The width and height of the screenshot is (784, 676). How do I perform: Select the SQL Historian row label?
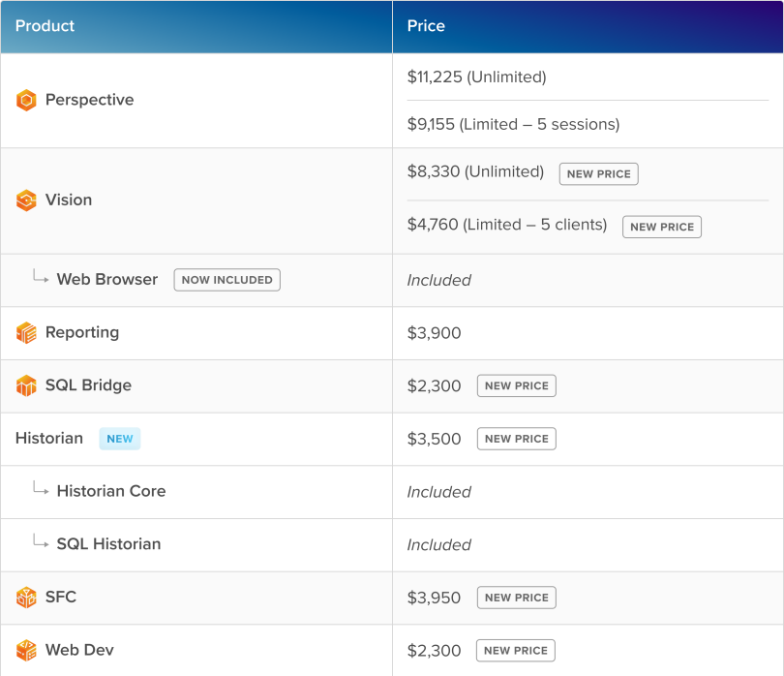(108, 544)
